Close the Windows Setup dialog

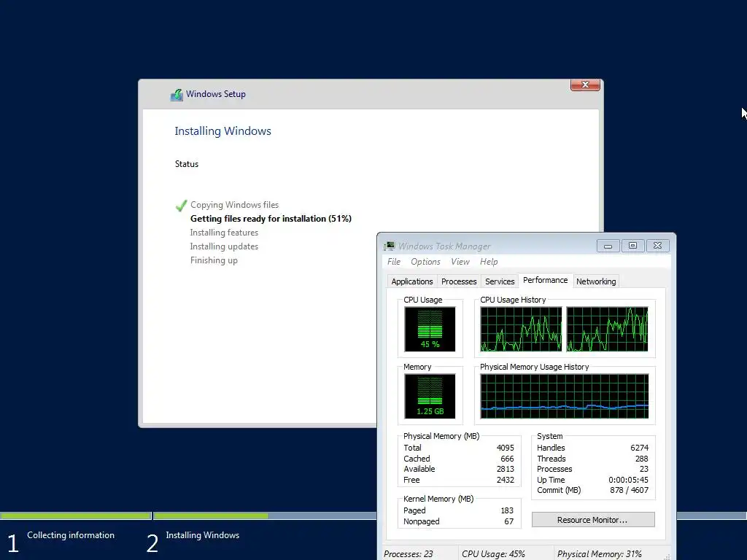(x=585, y=85)
